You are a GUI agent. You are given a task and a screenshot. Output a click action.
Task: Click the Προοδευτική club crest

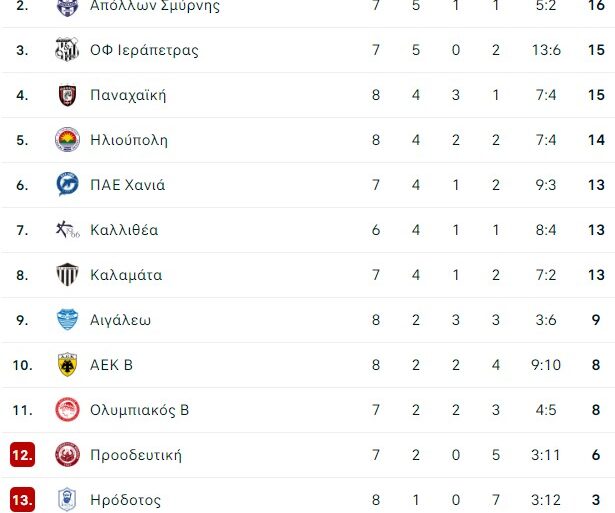pyautogui.click(x=67, y=455)
